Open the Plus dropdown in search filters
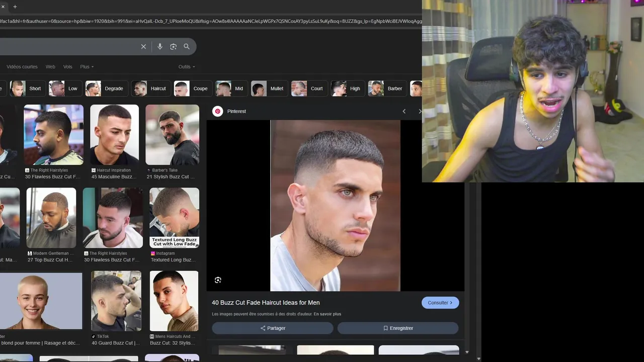644x362 pixels. click(x=87, y=67)
